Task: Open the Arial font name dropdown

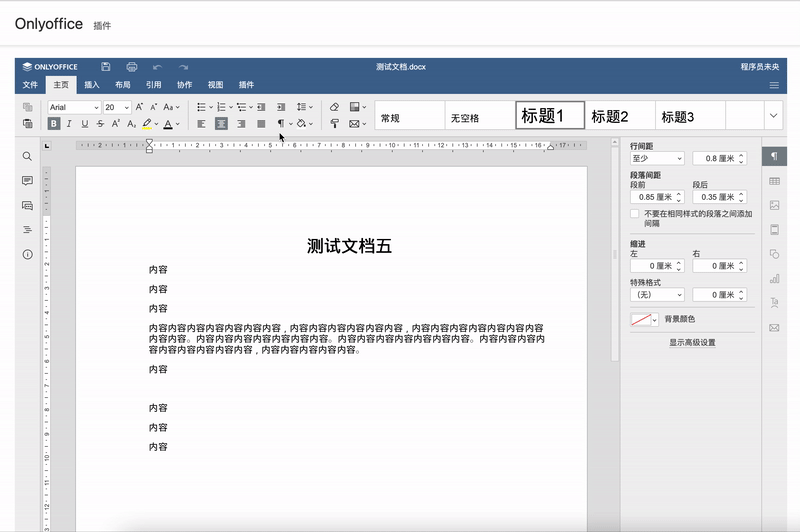Action: coord(74,107)
